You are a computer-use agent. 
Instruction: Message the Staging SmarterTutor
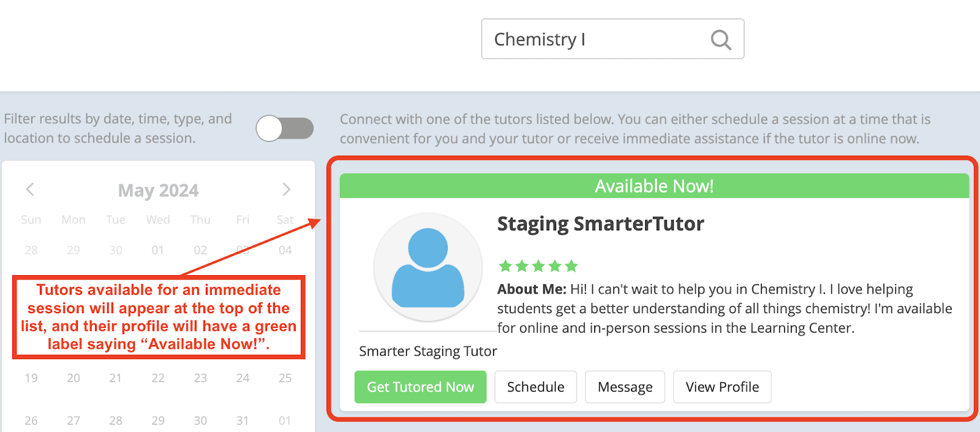tap(625, 387)
